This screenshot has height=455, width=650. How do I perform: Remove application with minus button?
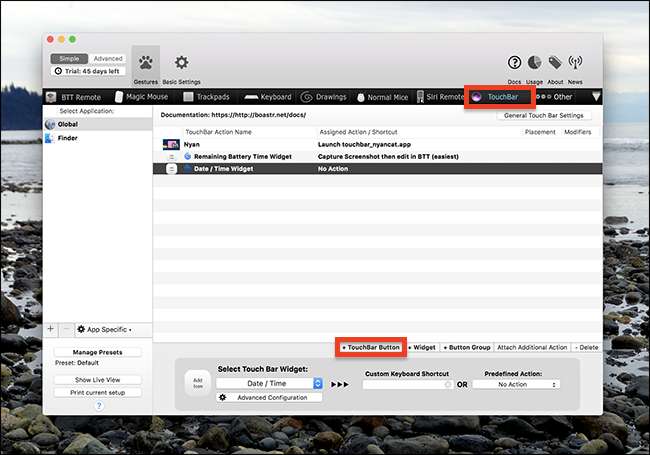point(66,329)
